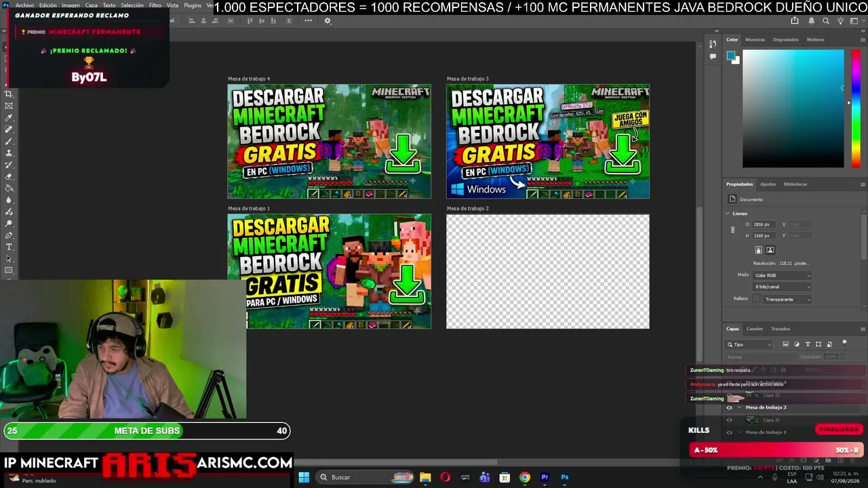Screen dimensions: 868x488
Task: Select the Clone Stamp tool
Action: (x=9, y=153)
